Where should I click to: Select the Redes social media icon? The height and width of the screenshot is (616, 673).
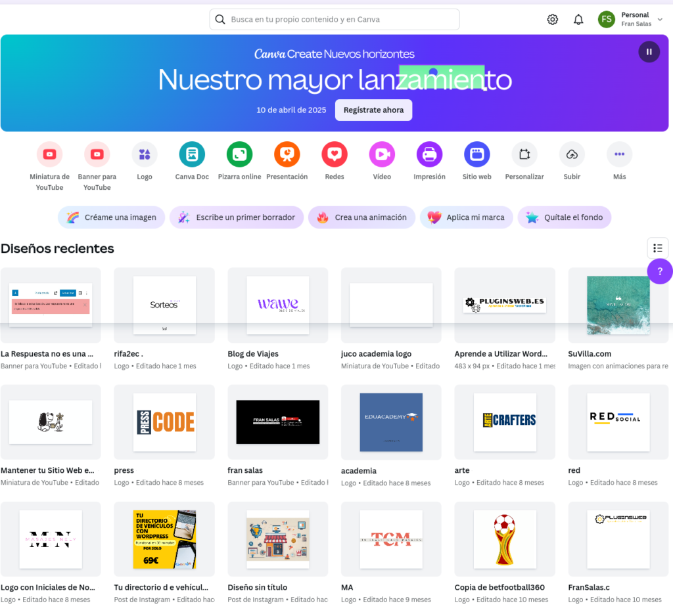point(335,154)
